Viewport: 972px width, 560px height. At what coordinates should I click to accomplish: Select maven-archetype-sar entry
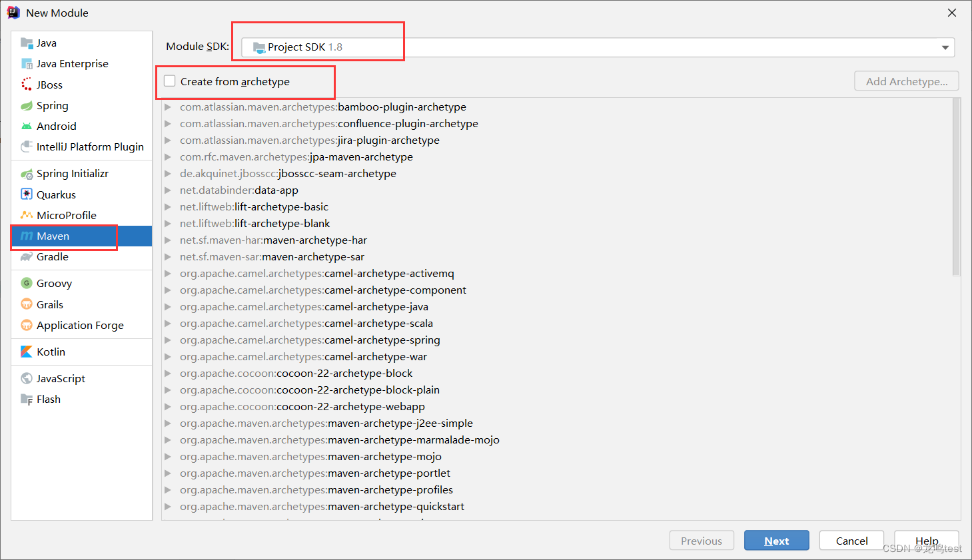point(272,257)
